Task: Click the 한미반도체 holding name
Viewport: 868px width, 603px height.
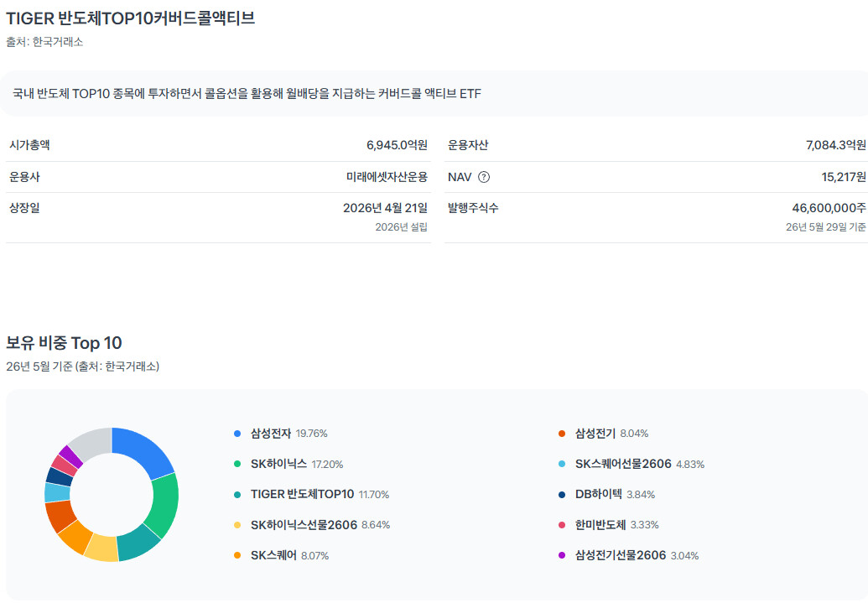Action: [x=600, y=525]
